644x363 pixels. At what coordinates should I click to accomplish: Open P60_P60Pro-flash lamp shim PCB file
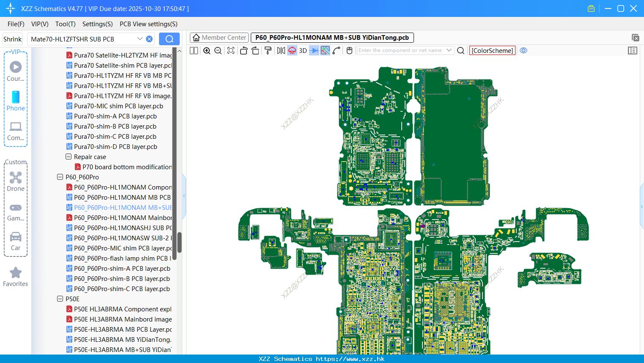click(x=119, y=258)
